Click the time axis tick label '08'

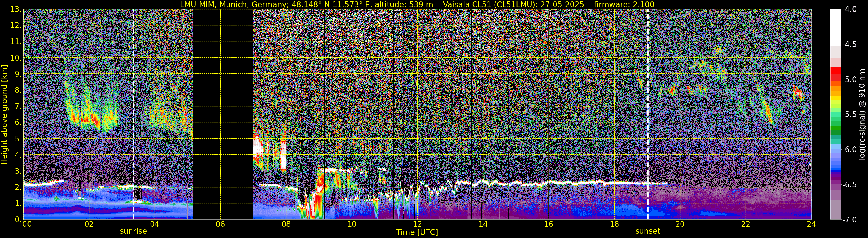tap(286, 224)
